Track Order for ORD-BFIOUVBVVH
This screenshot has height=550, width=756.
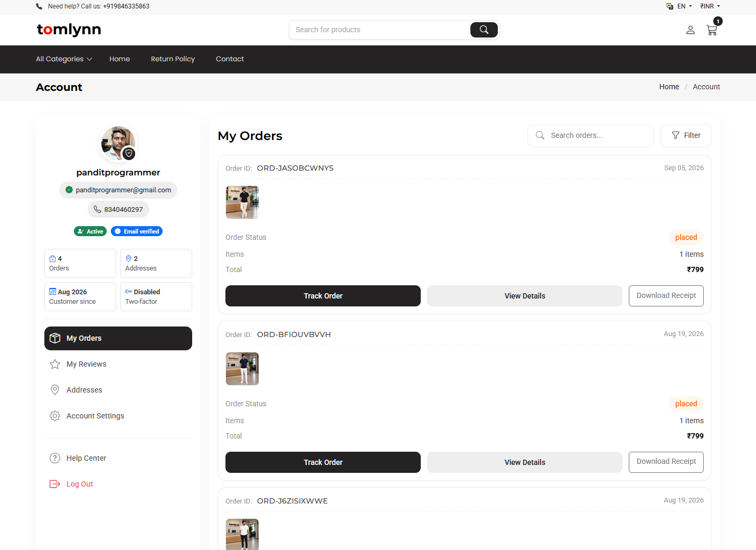coord(323,462)
